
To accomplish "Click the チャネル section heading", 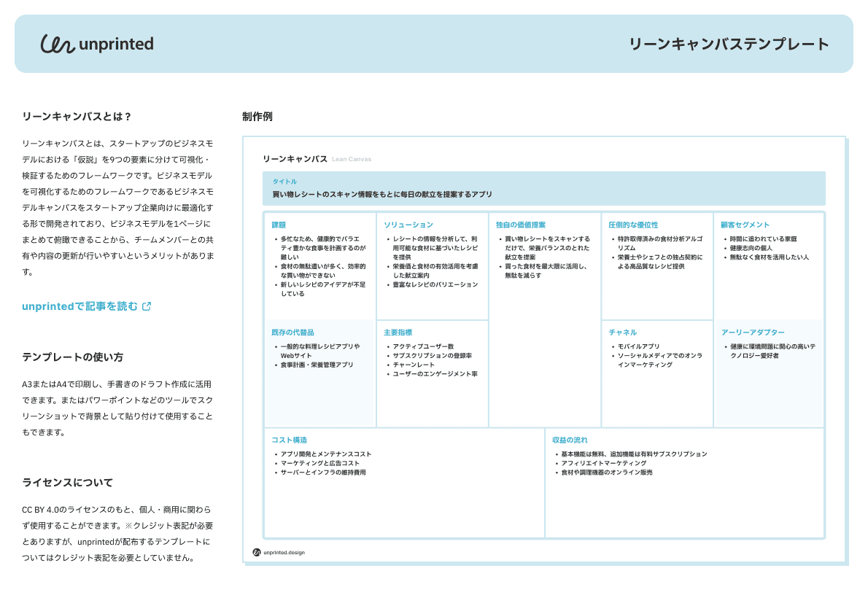I will [x=623, y=333].
